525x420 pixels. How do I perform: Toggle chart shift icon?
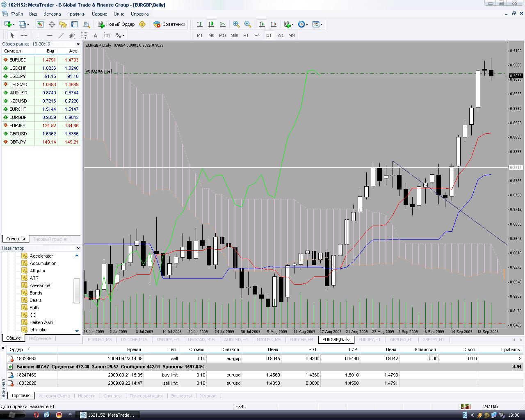pos(274,24)
